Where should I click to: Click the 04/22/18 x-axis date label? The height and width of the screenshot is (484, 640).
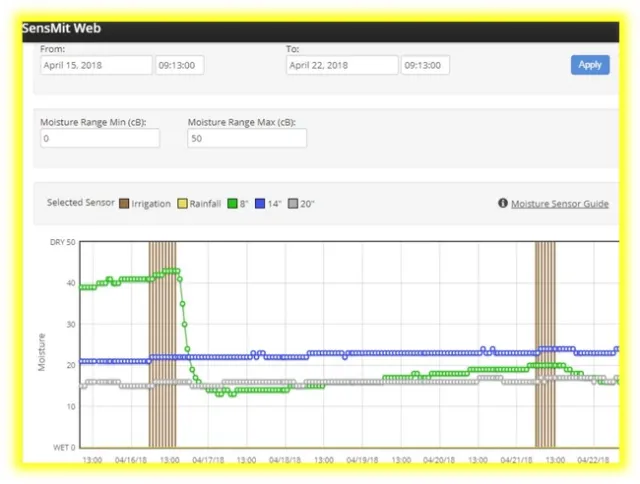[x=593, y=460]
